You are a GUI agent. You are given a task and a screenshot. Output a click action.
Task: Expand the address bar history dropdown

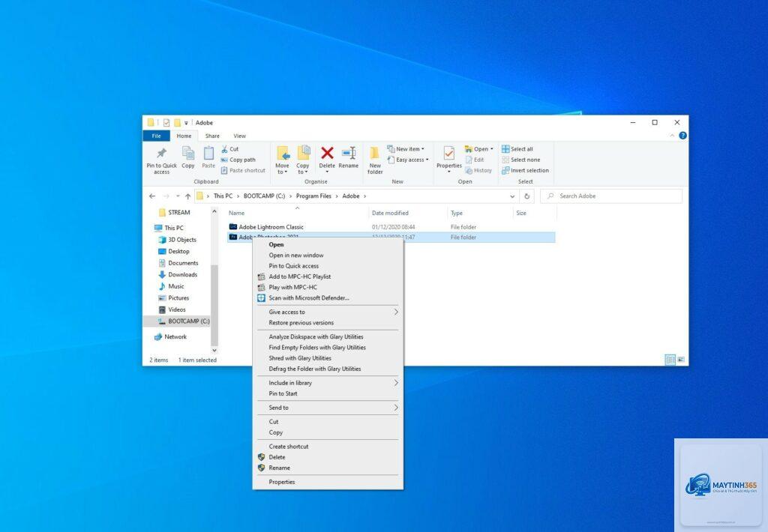point(512,196)
